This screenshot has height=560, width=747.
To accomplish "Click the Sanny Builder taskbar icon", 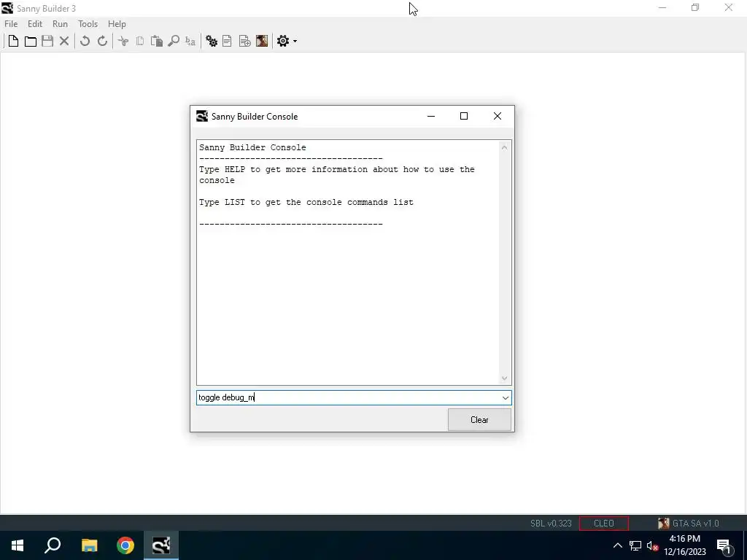I will tap(161, 545).
